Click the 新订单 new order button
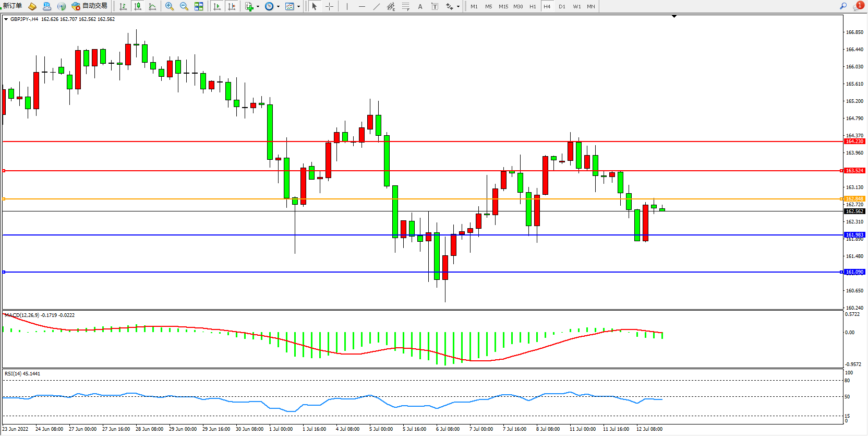The image size is (868, 436). click(12, 6)
